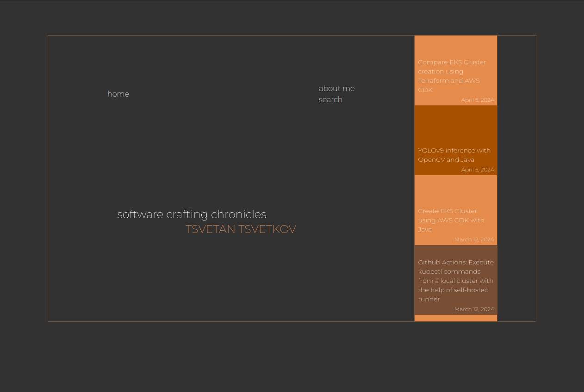Image resolution: width=584 pixels, height=392 pixels.
Task: Click the "March 12, 2024" date on Github Actions post
Action: 474,309
